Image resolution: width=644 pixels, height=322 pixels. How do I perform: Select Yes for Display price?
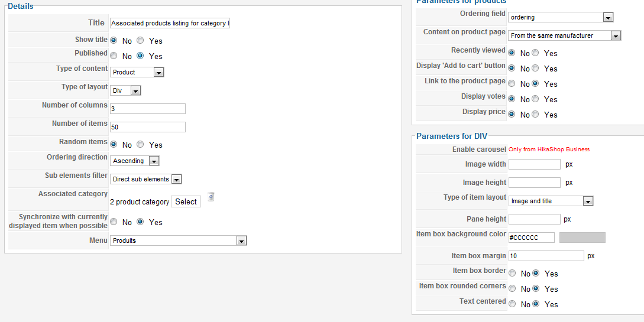coord(535,115)
